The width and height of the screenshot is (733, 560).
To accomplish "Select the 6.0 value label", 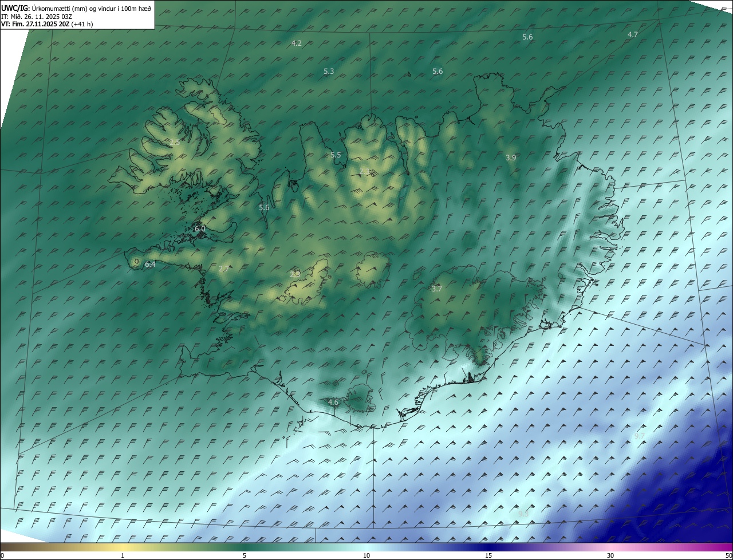I will pyautogui.click(x=200, y=228).
